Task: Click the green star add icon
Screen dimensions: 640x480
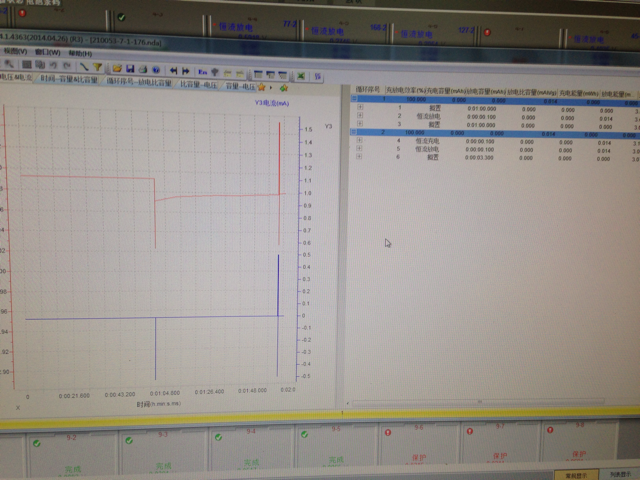Action: [284, 88]
